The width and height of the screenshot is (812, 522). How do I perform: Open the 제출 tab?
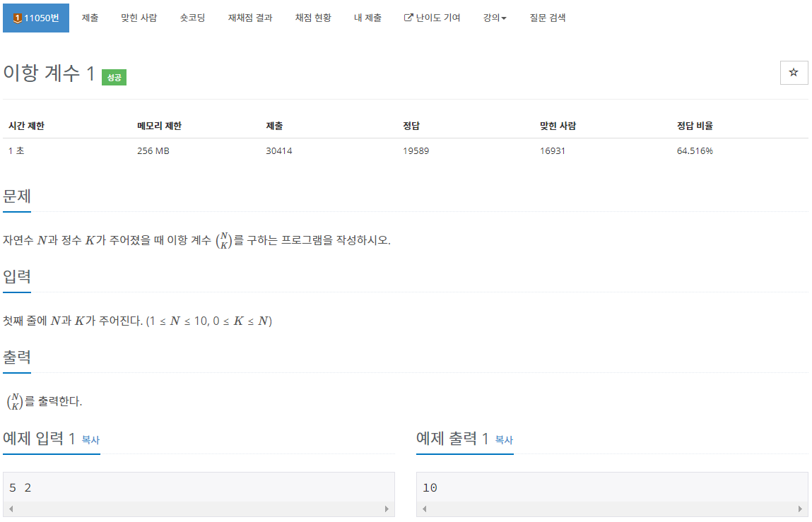tap(90, 18)
